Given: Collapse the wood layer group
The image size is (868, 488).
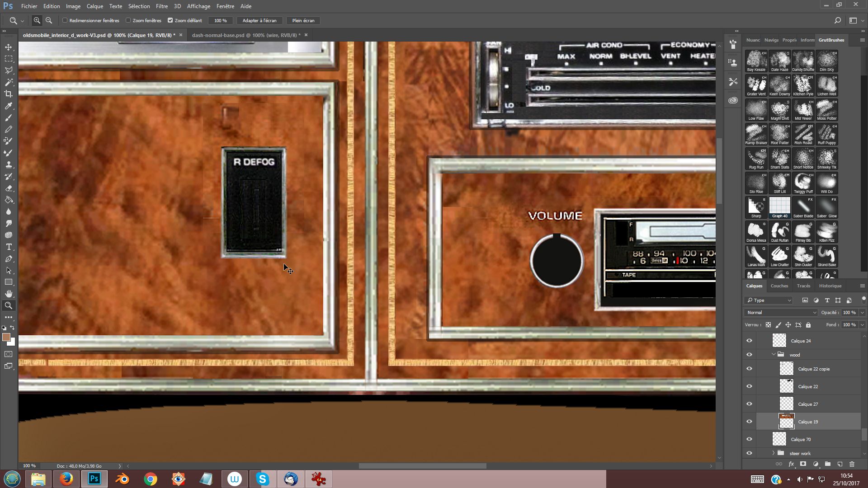Looking at the screenshot, I should point(774,355).
